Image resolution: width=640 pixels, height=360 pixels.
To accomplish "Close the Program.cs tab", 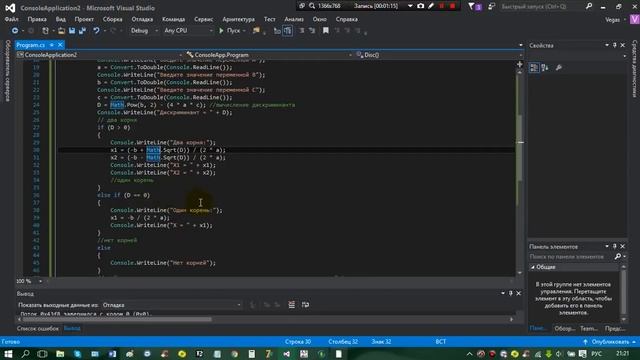I will tap(60, 45).
